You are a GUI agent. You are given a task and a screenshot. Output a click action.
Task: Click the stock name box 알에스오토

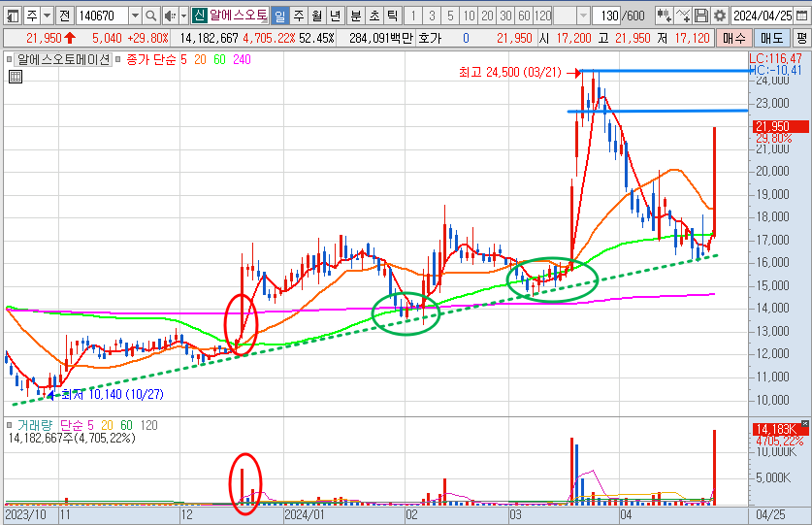pyautogui.click(x=238, y=16)
